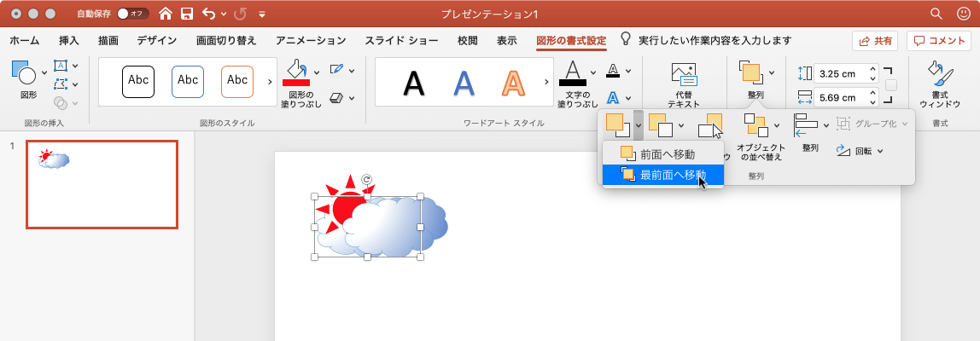Click the shape effects icon
Screen dimensions: 980x341
click(336, 98)
